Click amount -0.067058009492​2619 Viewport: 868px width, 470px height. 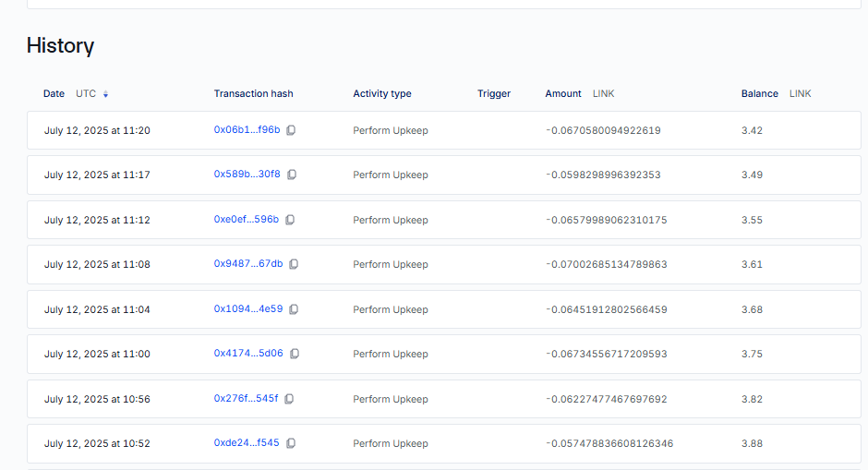tap(603, 130)
